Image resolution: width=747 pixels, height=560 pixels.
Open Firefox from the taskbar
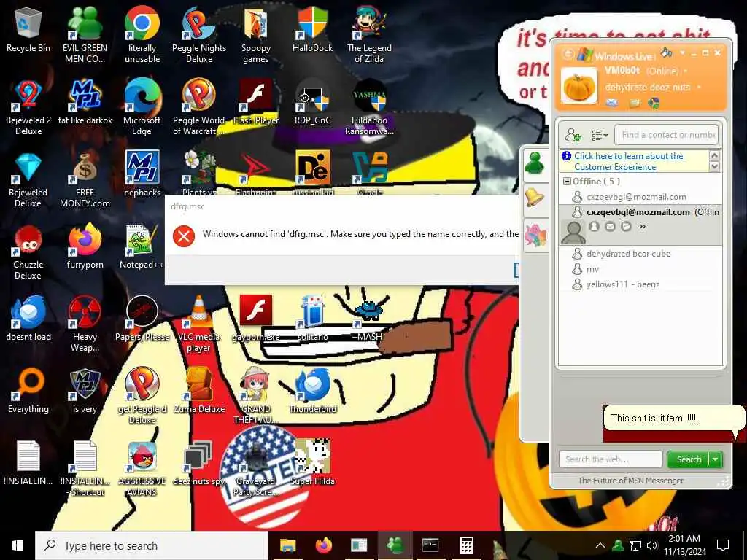coord(324,545)
